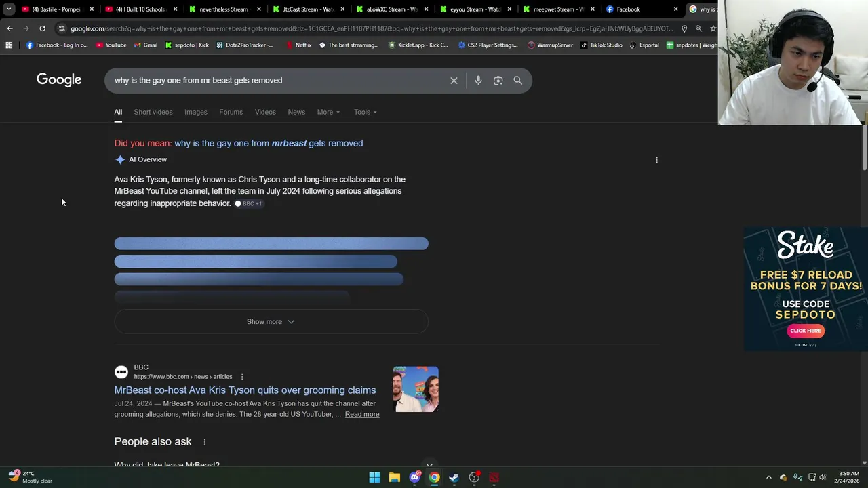Open search by image camera icon

point(498,81)
